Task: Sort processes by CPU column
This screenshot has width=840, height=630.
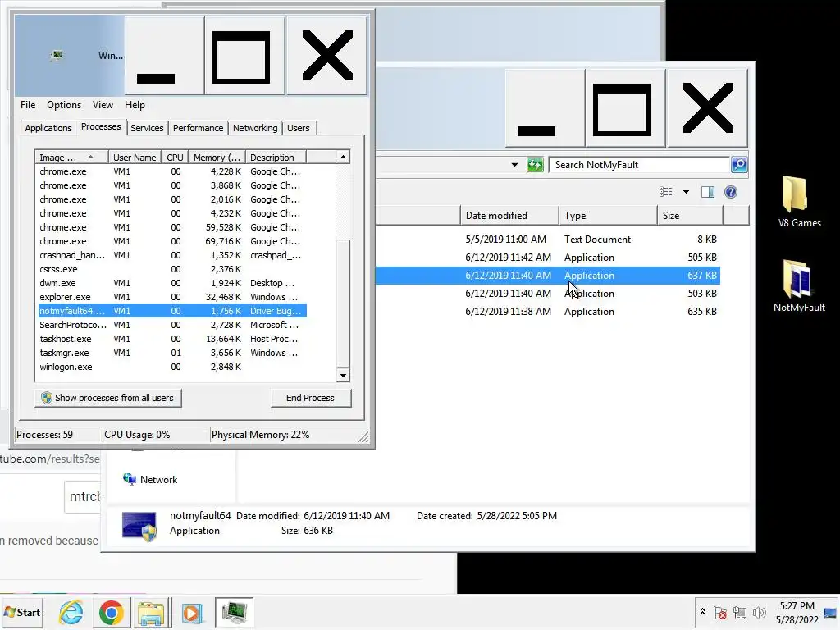Action: [x=175, y=157]
